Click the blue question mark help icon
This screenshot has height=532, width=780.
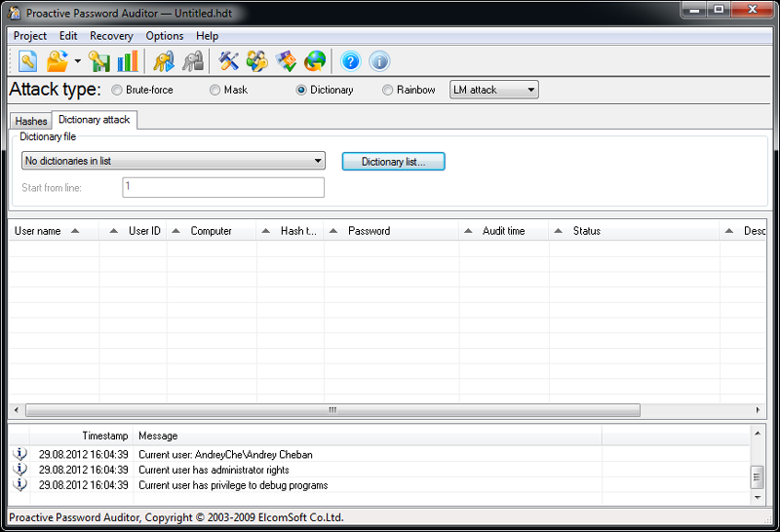pyautogui.click(x=350, y=61)
